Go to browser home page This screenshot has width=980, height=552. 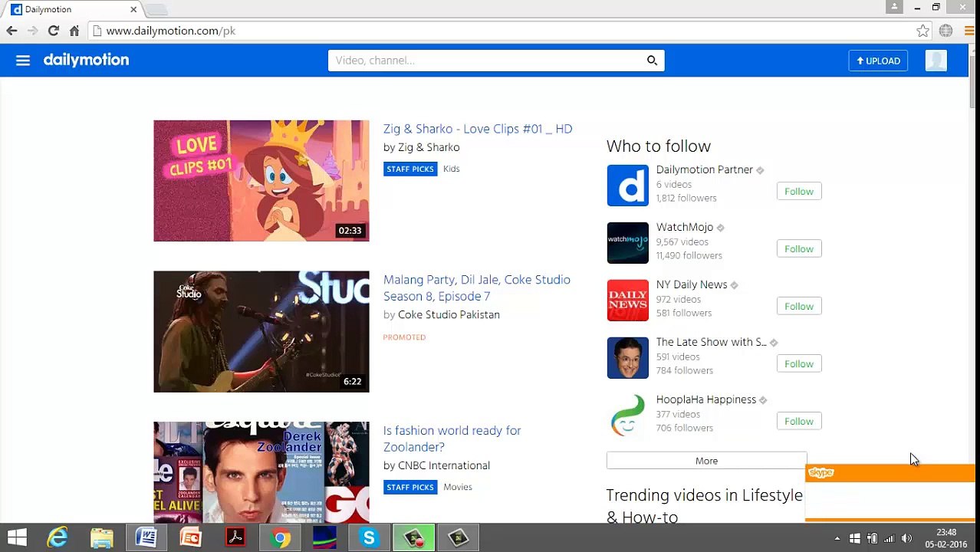tap(74, 31)
